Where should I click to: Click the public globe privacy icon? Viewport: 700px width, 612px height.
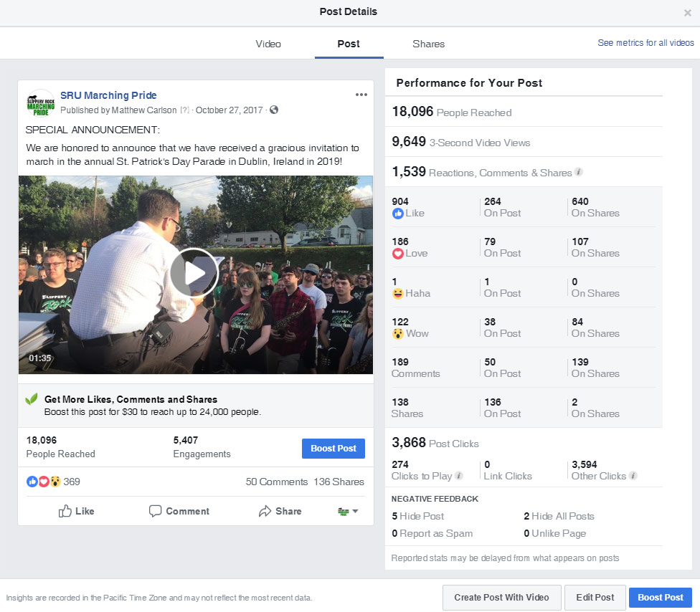coord(274,110)
